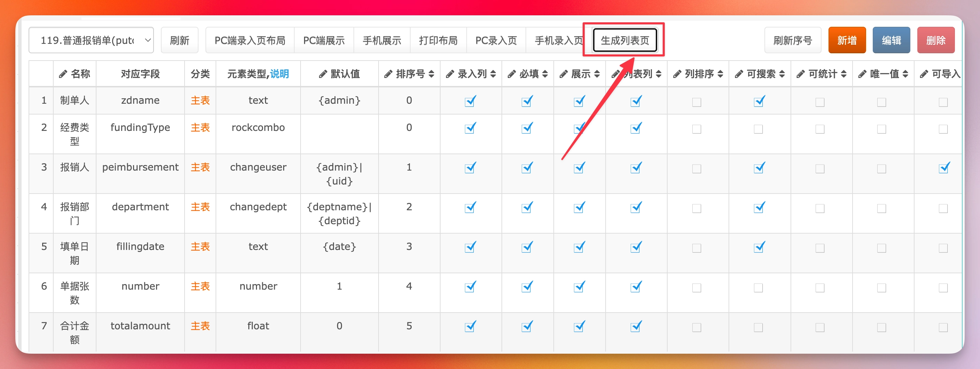This screenshot has width=980, height=369.
Task: Select the 制单人 name cell
Action: point(75,100)
